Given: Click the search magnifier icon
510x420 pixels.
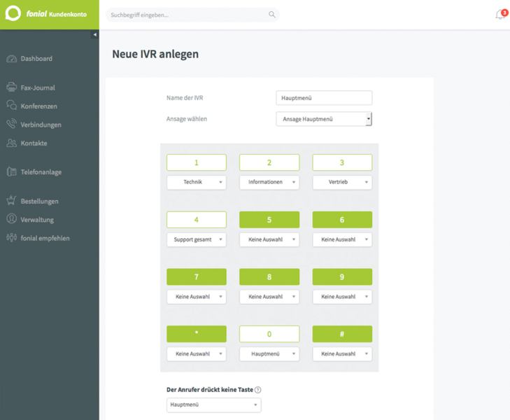Looking at the screenshot, I should tap(272, 15).
